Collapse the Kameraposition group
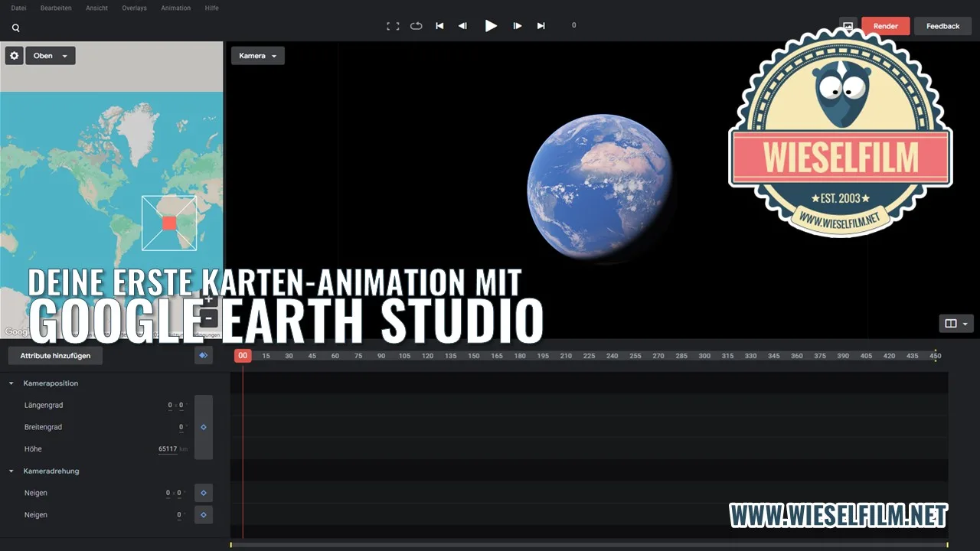The image size is (980, 551). point(11,383)
